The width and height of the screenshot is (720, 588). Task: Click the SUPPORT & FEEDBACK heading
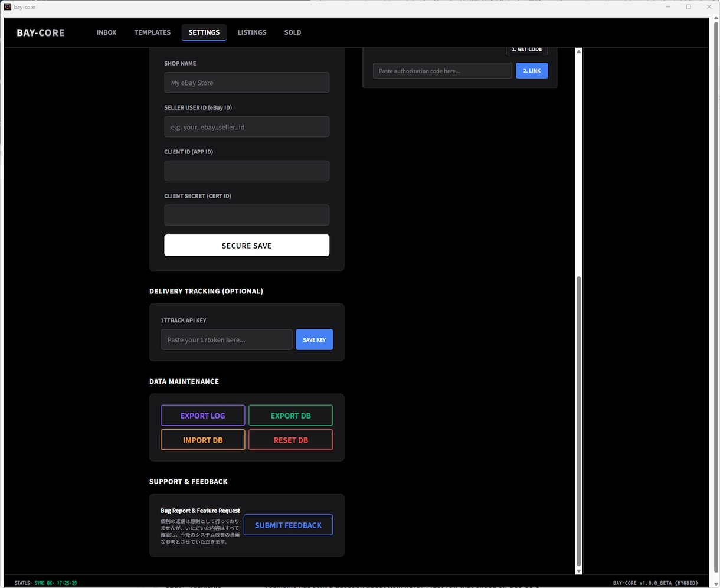pyautogui.click(x=188, y=482)
